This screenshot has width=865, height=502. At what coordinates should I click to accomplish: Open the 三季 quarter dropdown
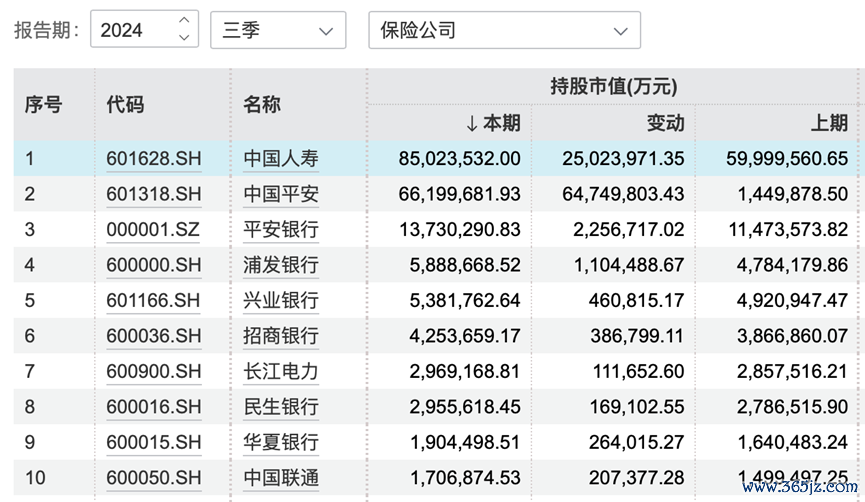278,30
